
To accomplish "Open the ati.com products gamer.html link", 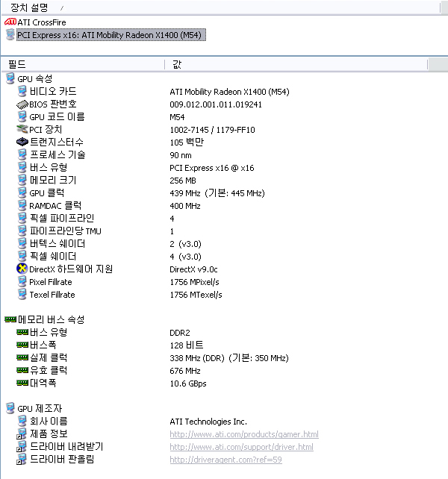I will (x=244, y=434).
